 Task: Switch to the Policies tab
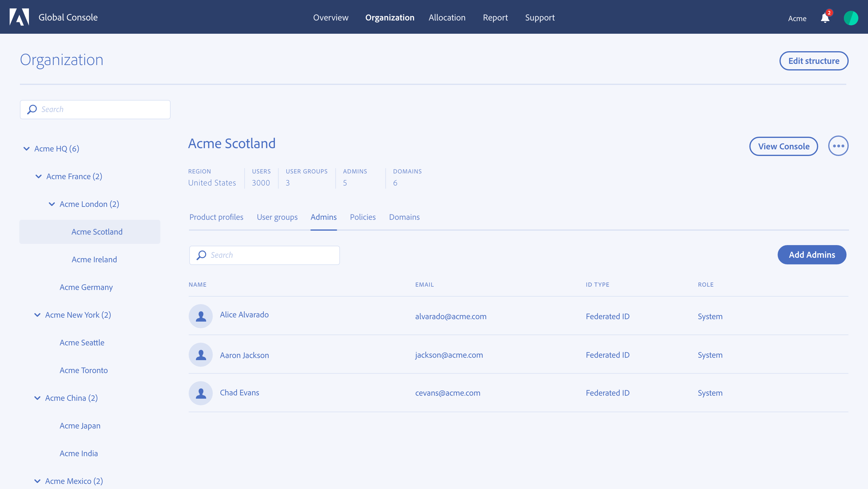coord(363,217)
